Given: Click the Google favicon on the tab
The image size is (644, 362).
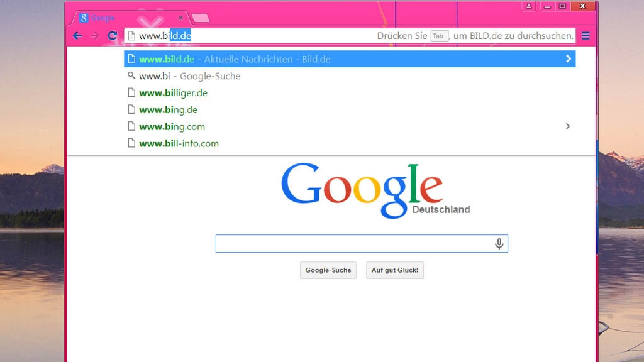Looking at the screenshot, I should (84, 18).
